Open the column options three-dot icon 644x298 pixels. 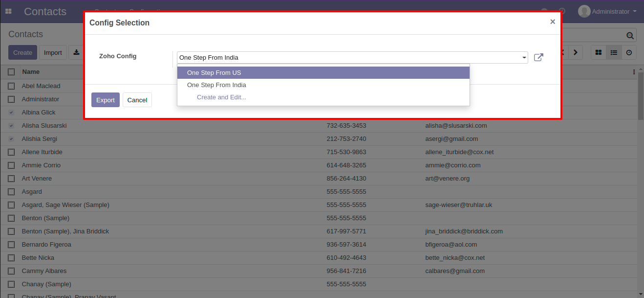(634, 72)
